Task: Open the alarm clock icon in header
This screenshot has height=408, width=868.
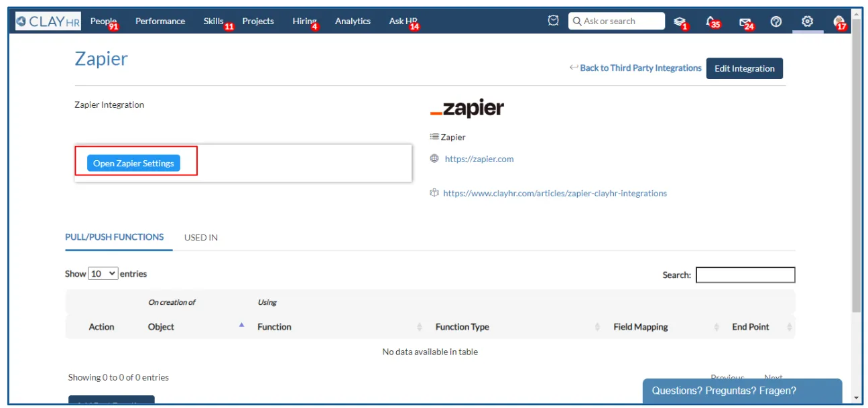Action: point(554,21)
